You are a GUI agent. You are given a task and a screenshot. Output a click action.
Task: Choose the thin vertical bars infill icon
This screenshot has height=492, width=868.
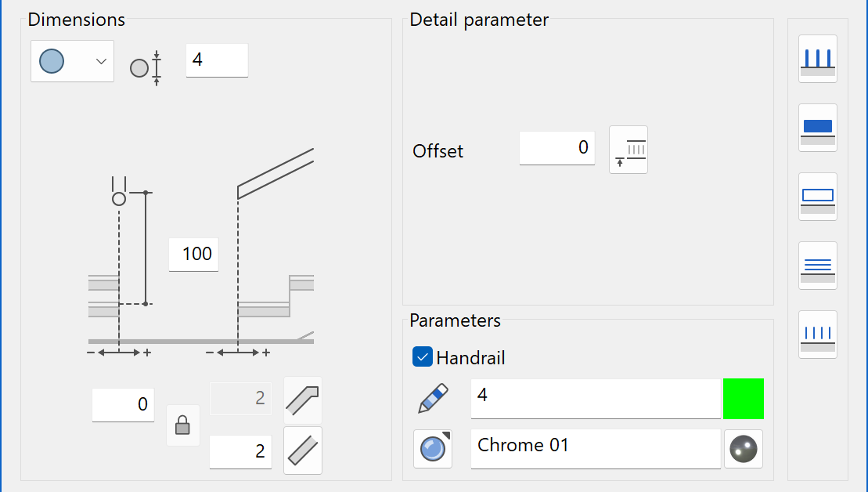[818, 334]
